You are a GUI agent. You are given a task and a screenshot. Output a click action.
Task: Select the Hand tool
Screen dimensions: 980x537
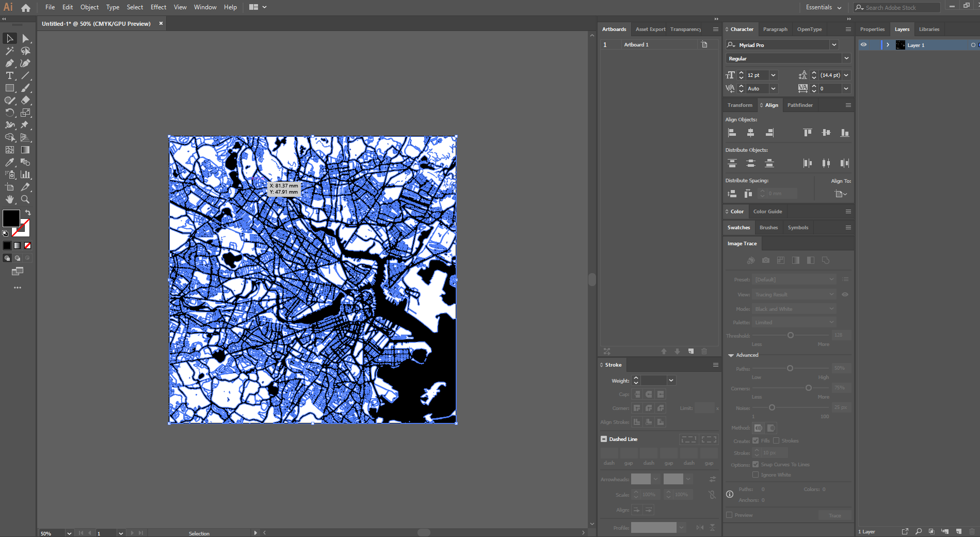pos(9,199)
